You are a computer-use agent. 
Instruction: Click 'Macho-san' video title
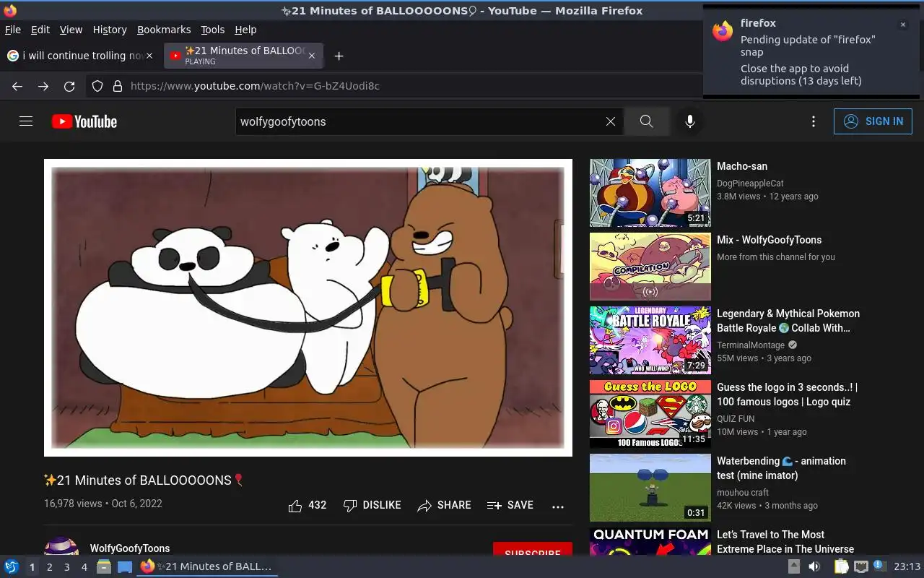742,166
